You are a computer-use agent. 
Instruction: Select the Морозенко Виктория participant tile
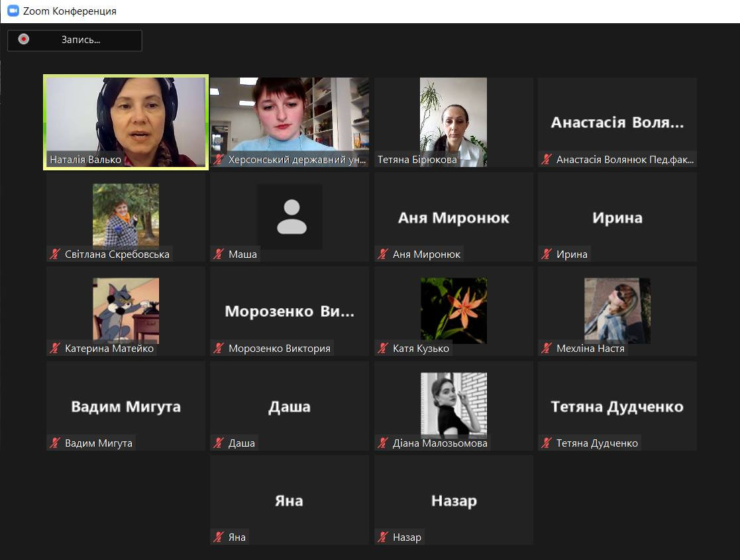pyautogui.click(x=290, y=311)
